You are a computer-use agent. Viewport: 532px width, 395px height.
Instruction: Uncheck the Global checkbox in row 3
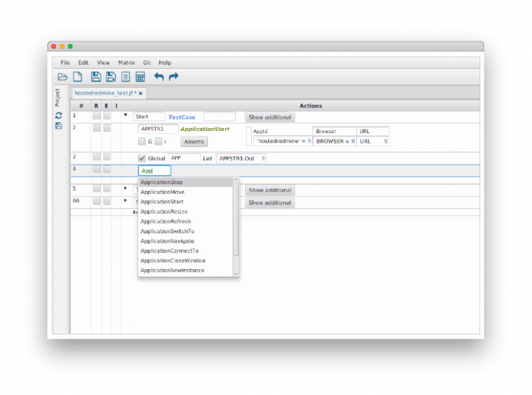pos(142,158)
